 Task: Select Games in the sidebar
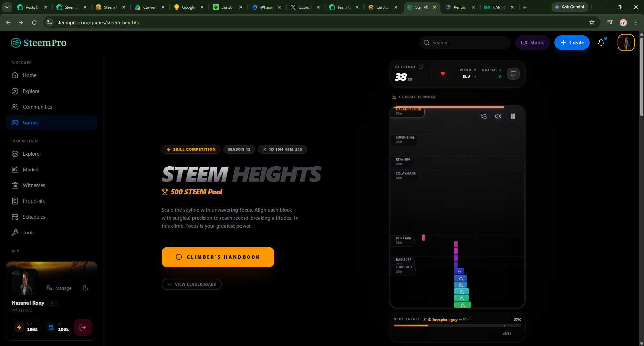(51, 123)
